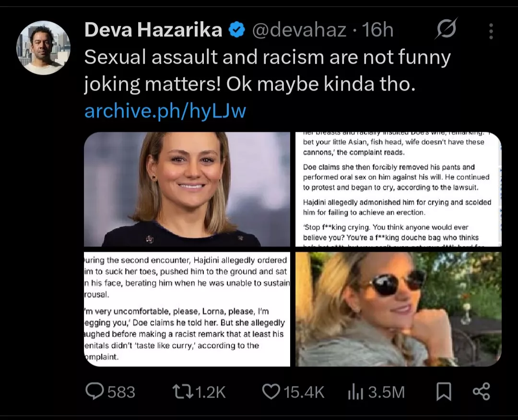518x420 pixels.
Task: View tweet analytics bar chart icon
Action: coord(354,393)
